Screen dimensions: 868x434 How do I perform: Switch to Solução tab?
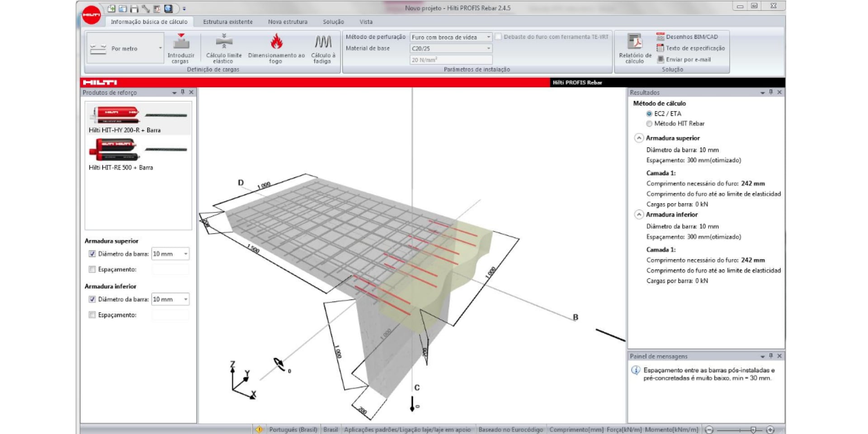(333, 22)
